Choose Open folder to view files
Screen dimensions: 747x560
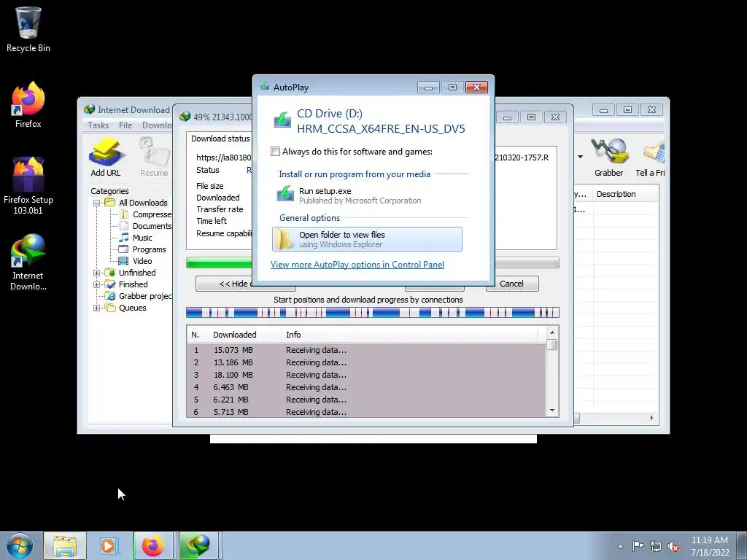367,239
